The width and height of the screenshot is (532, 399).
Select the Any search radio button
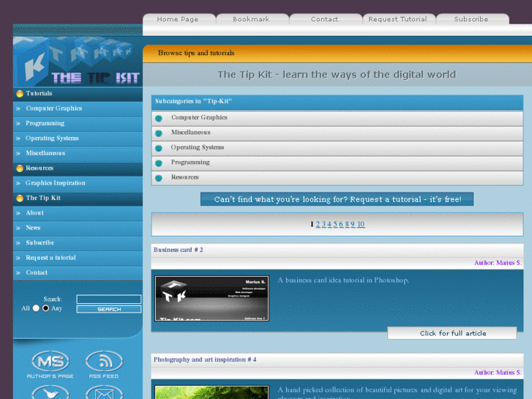(45, 308)
